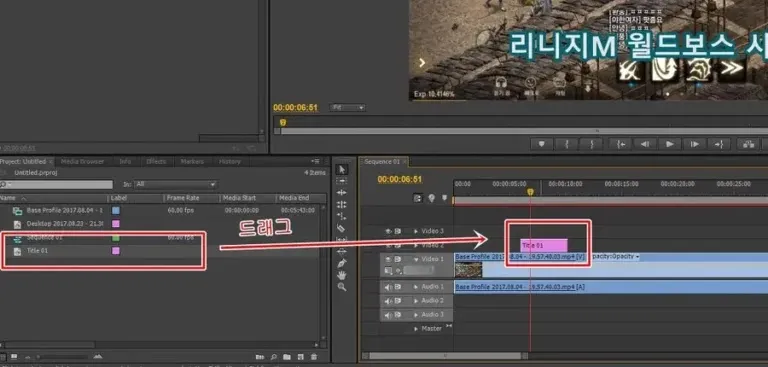This screenshot has height=367, width=768.
Task: Select the Selection arrow tool
Action: tap(342, 170)
